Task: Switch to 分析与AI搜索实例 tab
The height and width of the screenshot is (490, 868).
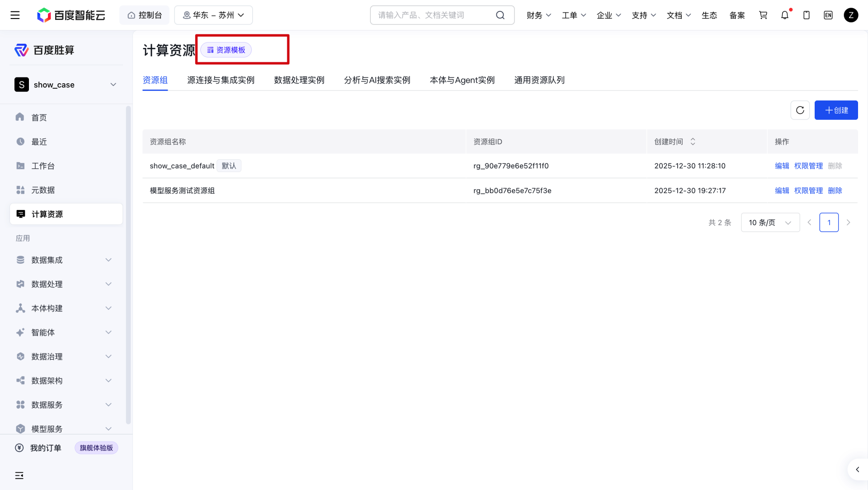Action: [377, 80]
